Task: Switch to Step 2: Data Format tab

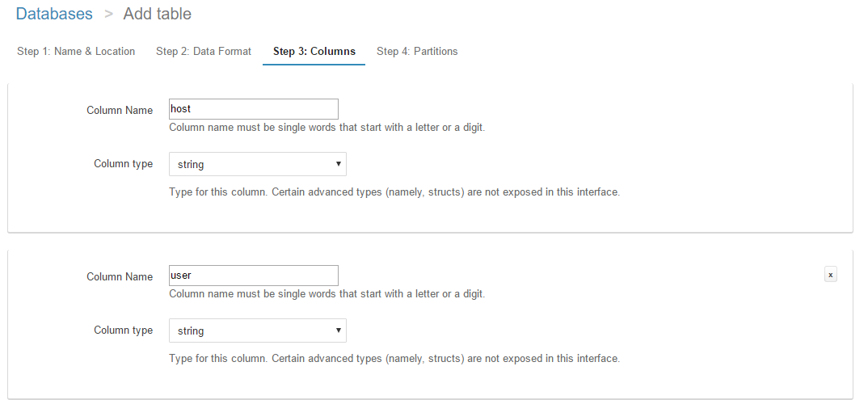Action: (203, 52)
